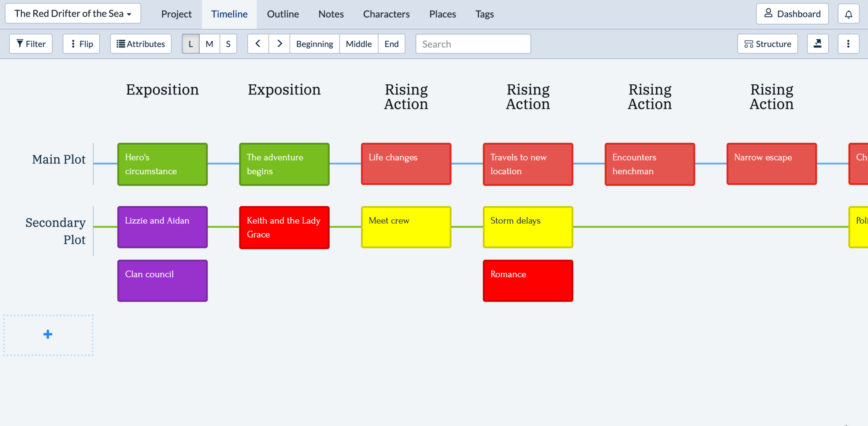
Task: Open the overflow menu beside export
Action: 848,44
